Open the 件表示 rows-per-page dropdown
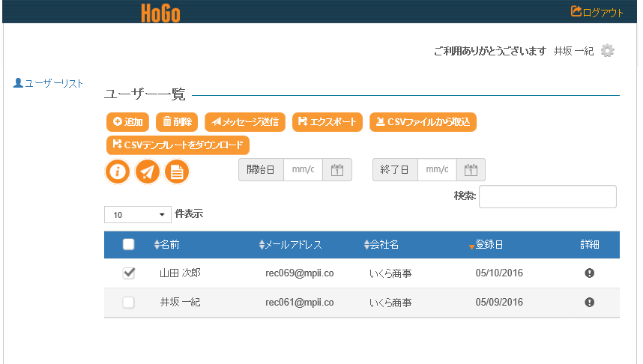This screenshot has height=364, width=643. 138,215
